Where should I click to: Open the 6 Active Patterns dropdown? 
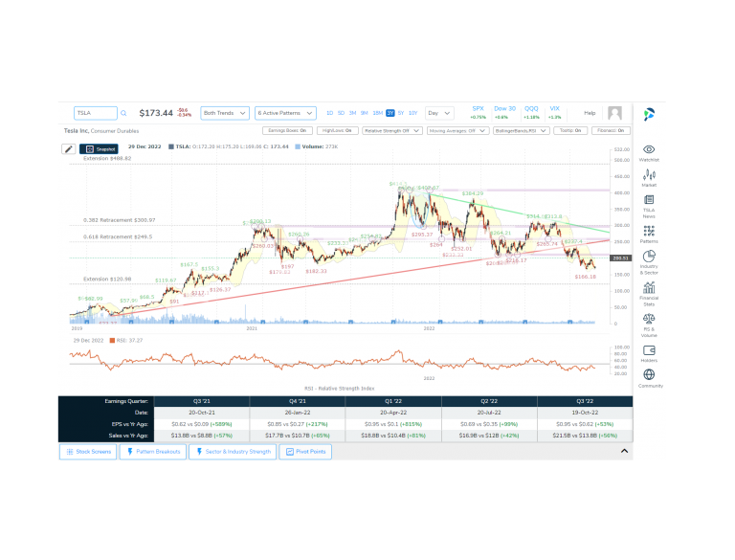point(285,113)
